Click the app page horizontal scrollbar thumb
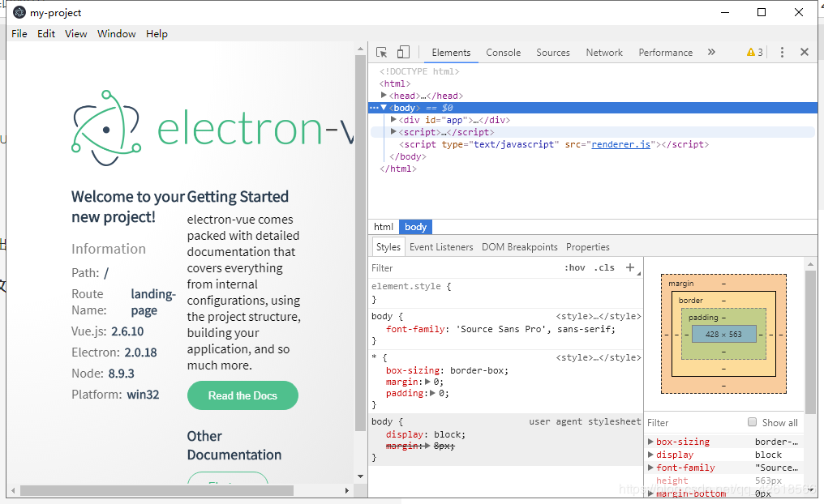Viewport: 824px width, 504px height. point(157,490)
